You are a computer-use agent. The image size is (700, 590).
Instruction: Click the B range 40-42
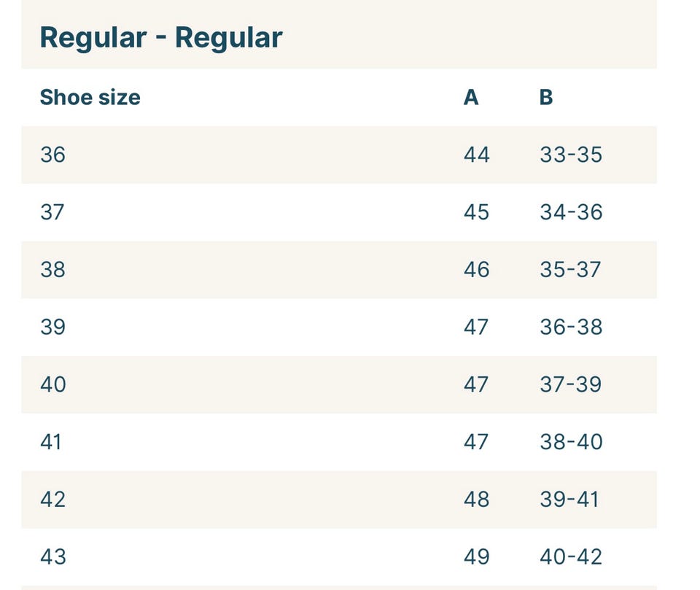pyautogui.click(x=571, y=557)
